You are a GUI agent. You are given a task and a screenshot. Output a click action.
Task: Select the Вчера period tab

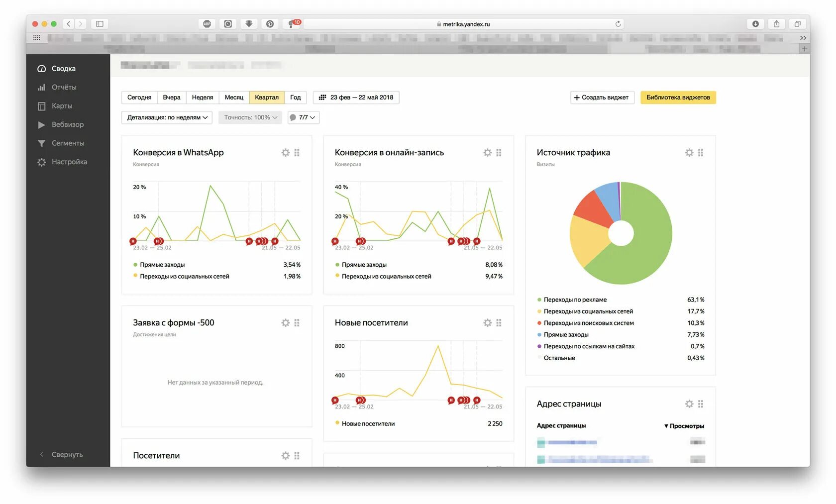pyautogui.click(x=172, y=98)
